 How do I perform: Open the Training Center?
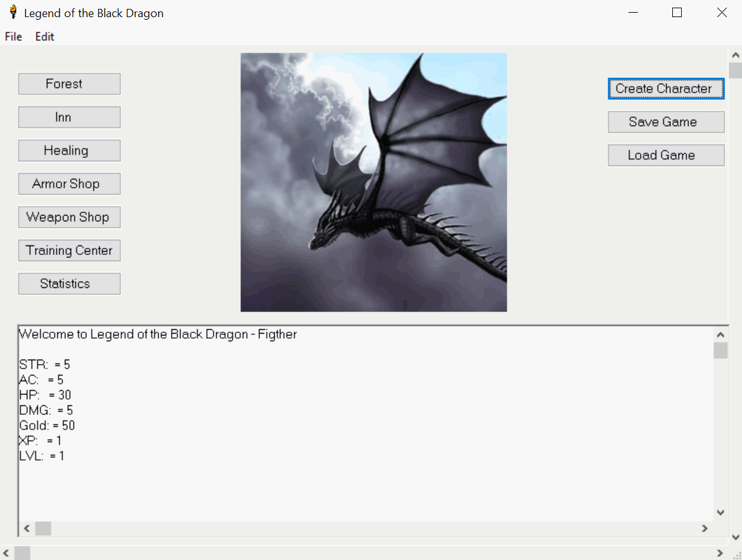69,251
